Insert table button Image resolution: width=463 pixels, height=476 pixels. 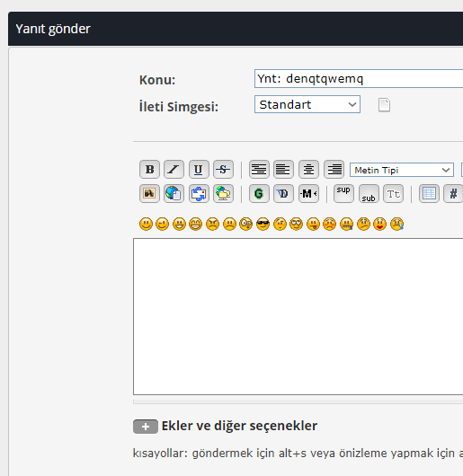pyautogui.click(x=429, y=193)
